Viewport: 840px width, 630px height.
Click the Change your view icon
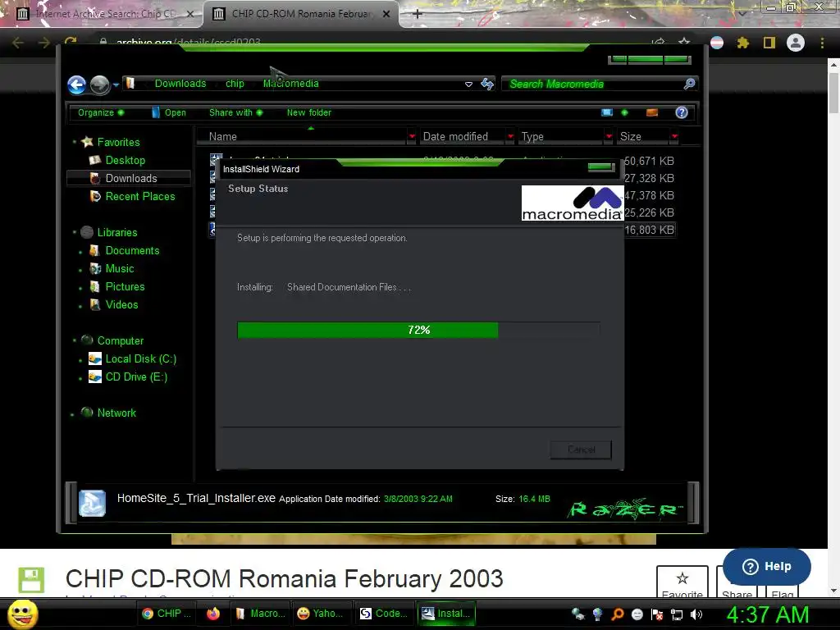607,112
